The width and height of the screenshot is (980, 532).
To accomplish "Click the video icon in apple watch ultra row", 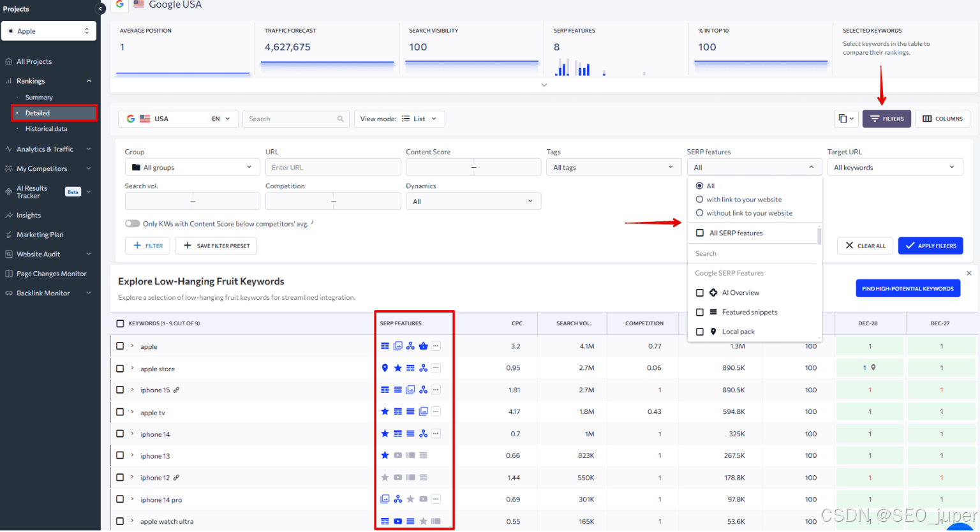I will 397,521.
